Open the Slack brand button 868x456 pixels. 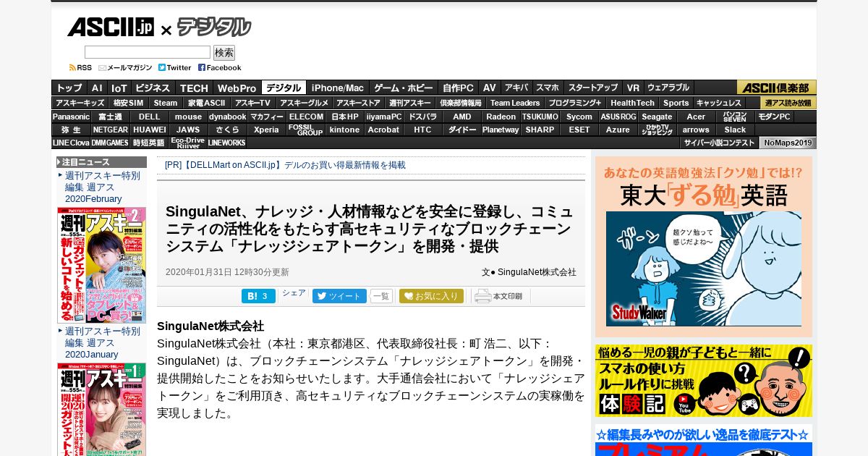pyautogui.click(x=736, y=130)
